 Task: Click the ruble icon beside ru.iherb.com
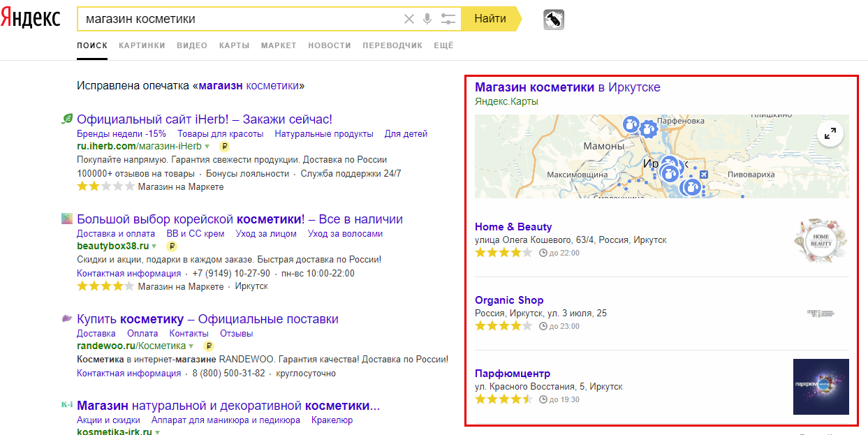[x=224, y=147]
